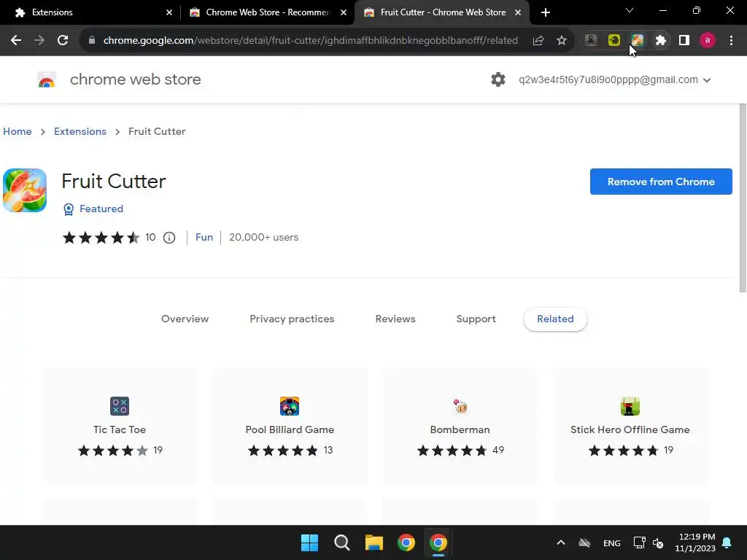Open the notifications bell icon
The width and height of the screenshot is (747, 560).
(x=727, y=542)
